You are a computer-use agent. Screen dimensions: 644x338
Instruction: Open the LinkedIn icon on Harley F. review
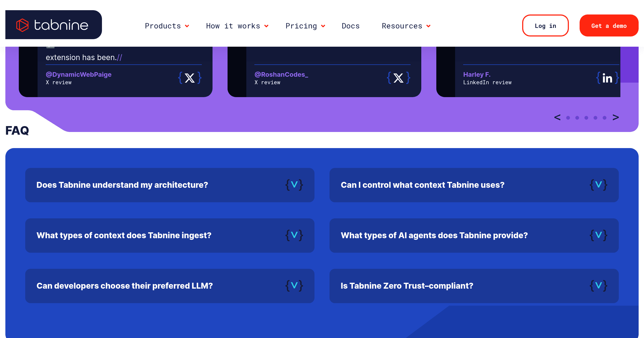[x=608, y=78]
